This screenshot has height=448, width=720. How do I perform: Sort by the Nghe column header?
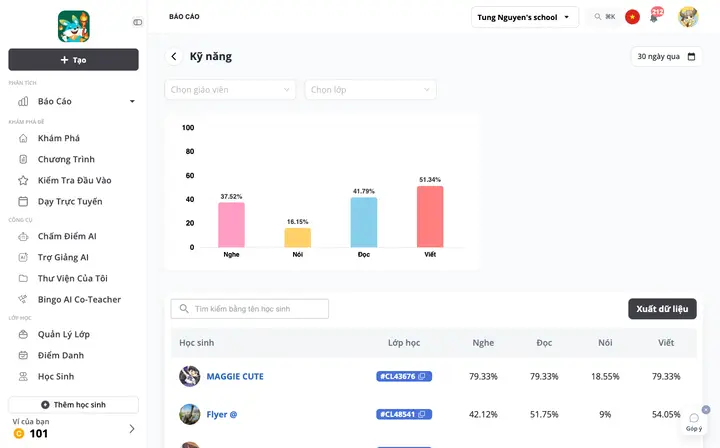(x=483, y=343)
